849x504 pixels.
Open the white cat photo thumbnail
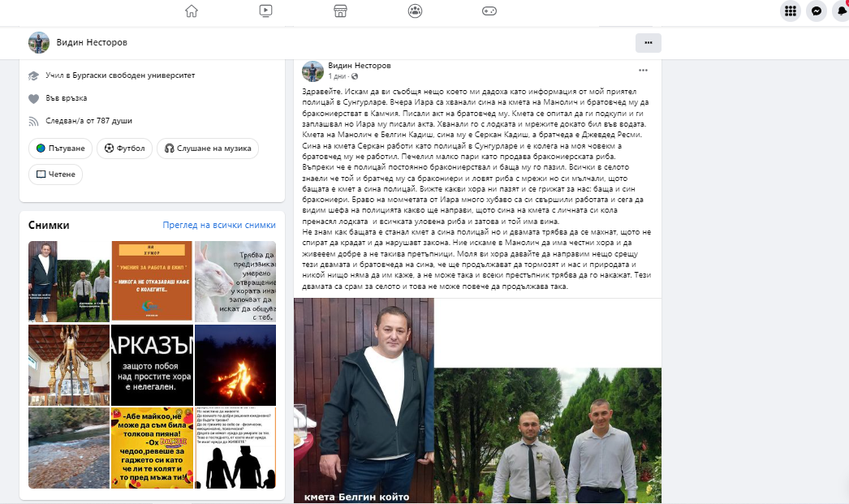point(235,282)
